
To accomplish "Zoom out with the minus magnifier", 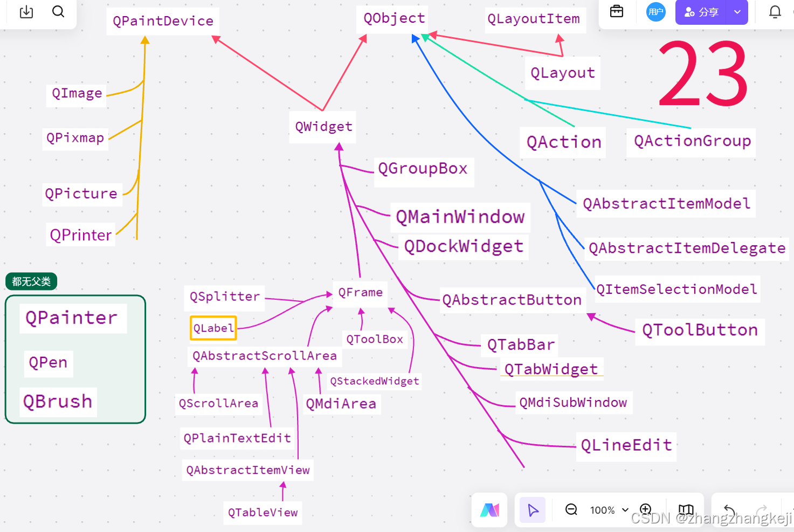I will click(571, 509).
